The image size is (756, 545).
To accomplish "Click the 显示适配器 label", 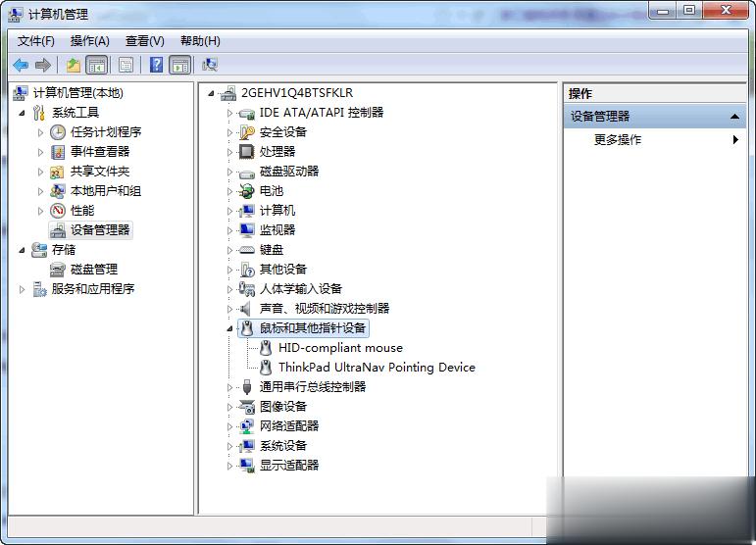I will pos(289,466).
